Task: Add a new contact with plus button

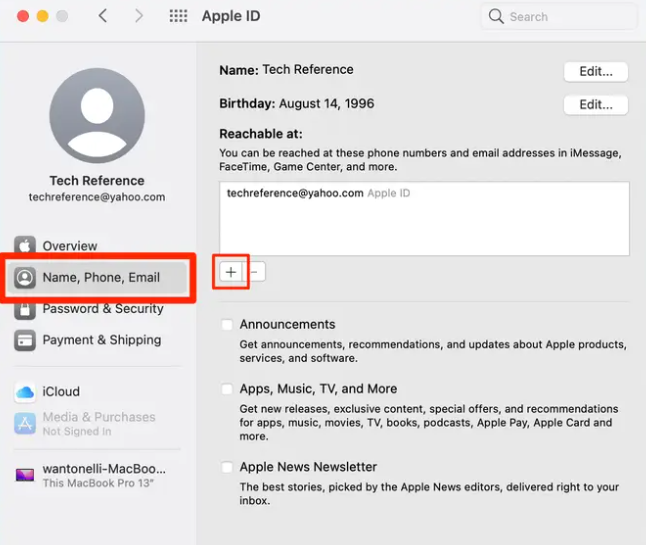Action: tap(231, 272)
